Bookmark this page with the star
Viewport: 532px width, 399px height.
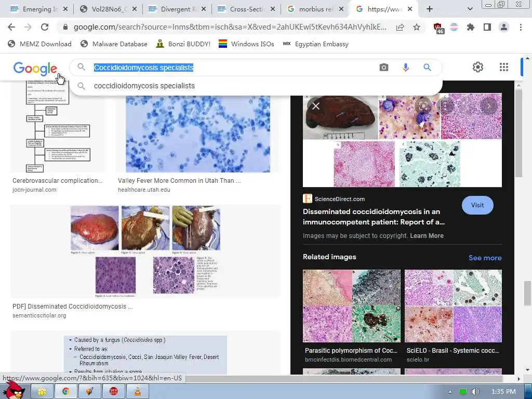(417, 27)
